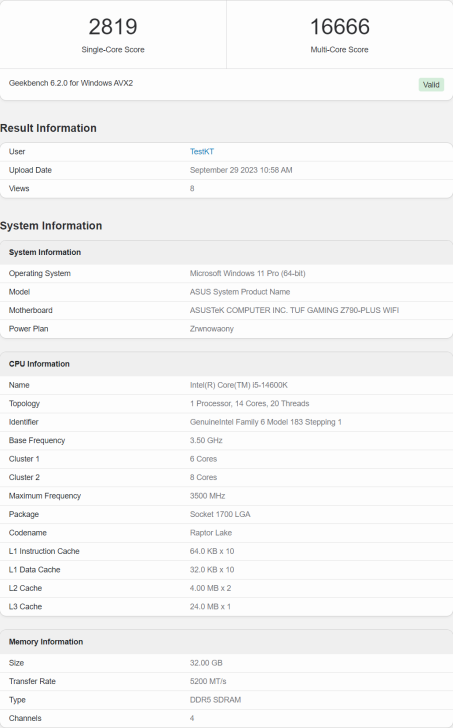Select the Multi-Core Score value 16666
453x728 pixels.
click(339, 26)
